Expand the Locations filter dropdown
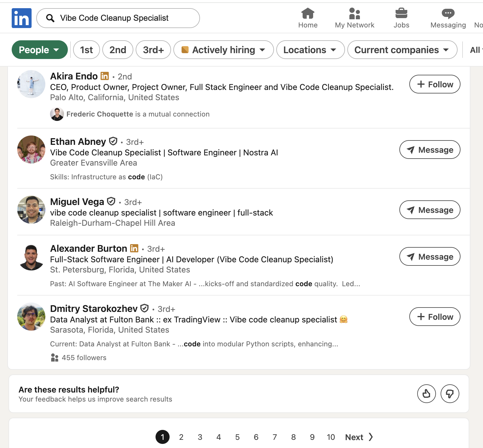This screenshot has height=448, width=483. pos(310,50)
